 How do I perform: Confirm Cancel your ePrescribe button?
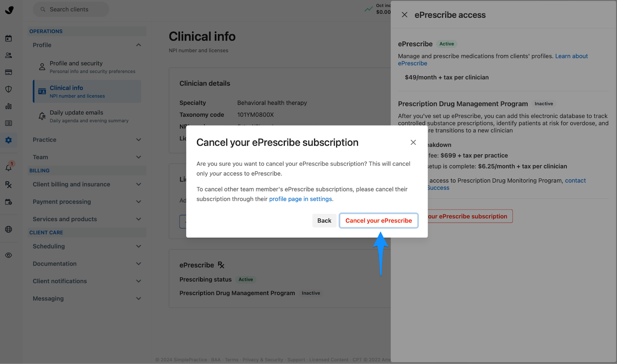[x=379, y=220]
